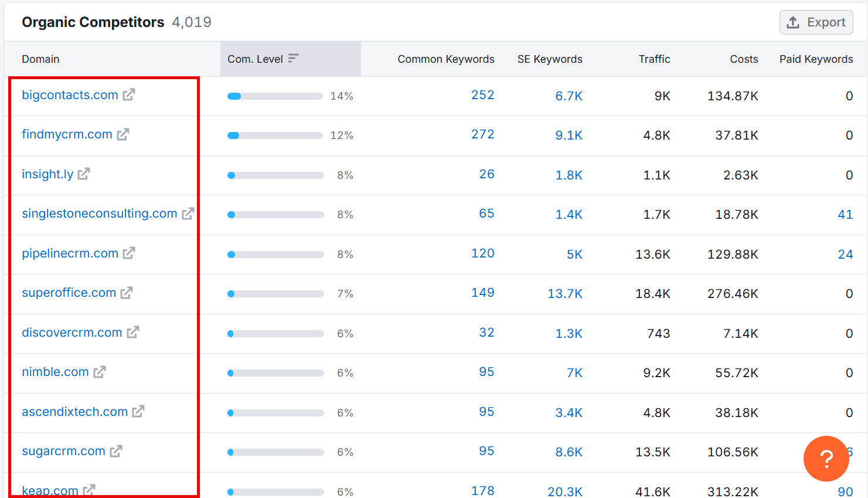The width and height of the screenshot is (868, 498).
Task: Sort by SE Keywords column header
Action: click(x=550, y=59)
